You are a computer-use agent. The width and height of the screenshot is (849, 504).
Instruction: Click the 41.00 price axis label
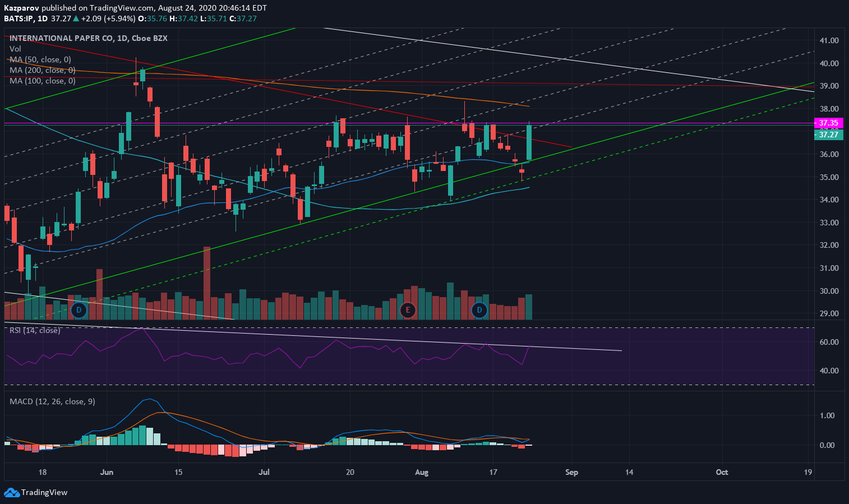[x=829, y=40]
